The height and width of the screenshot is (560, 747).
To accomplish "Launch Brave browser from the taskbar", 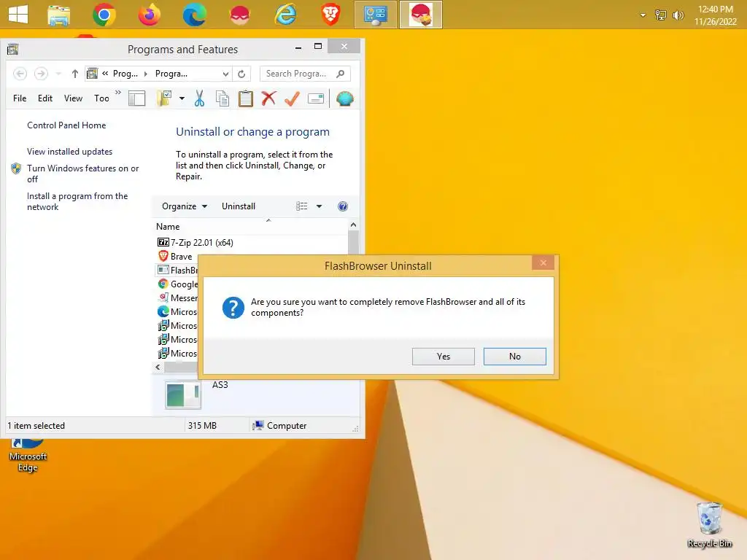I will 330,15.
